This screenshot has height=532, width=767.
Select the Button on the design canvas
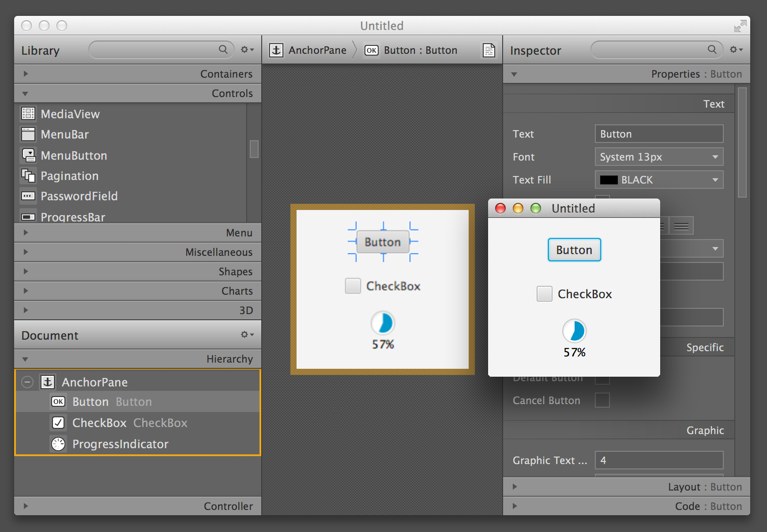click(x=383, y=242)
